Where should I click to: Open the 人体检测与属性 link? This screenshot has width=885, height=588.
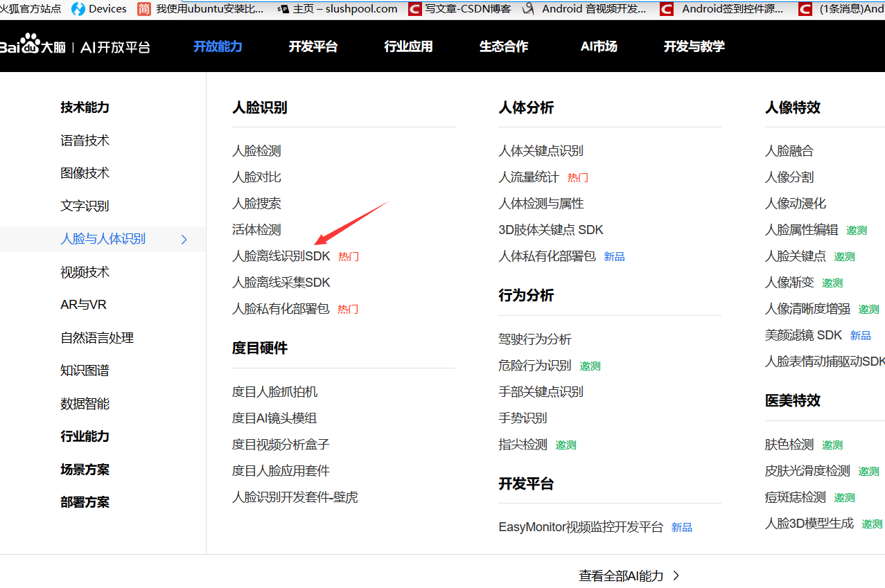point(541,204)
